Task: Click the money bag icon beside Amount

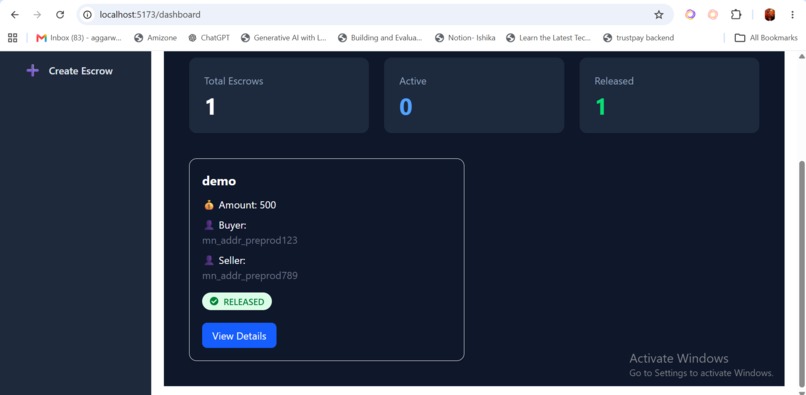Action: click(209, 205)
